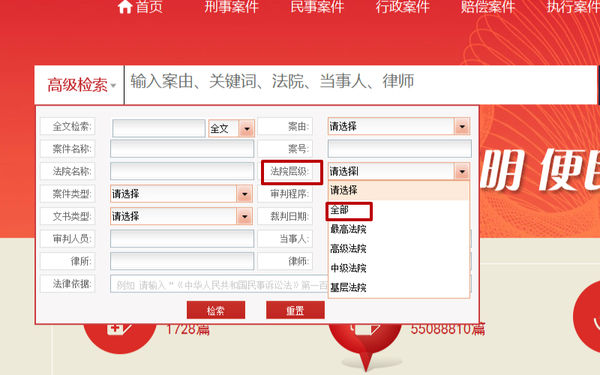600x375 pixels.
Task: Open the 赔偿案件 menu
Action: 488,7
